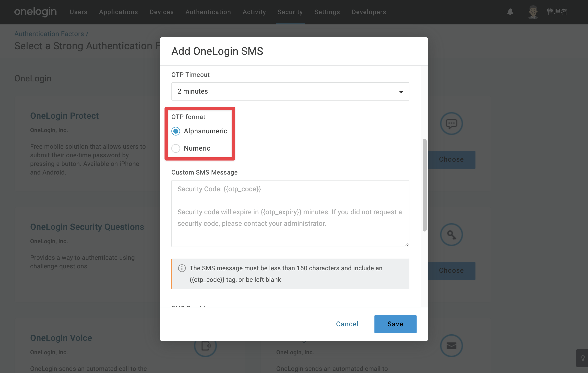
Task: Save the OneLogin SMS settings
Action: 395,324
